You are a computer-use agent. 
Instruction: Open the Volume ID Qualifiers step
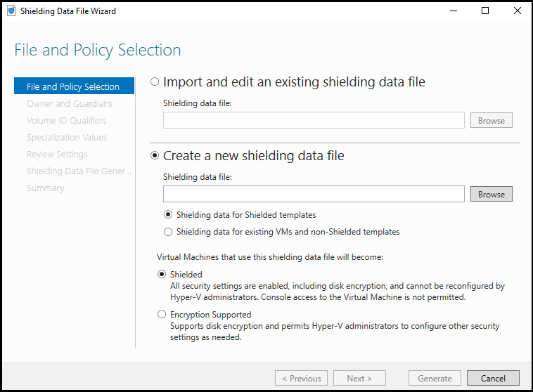(67, 121)
